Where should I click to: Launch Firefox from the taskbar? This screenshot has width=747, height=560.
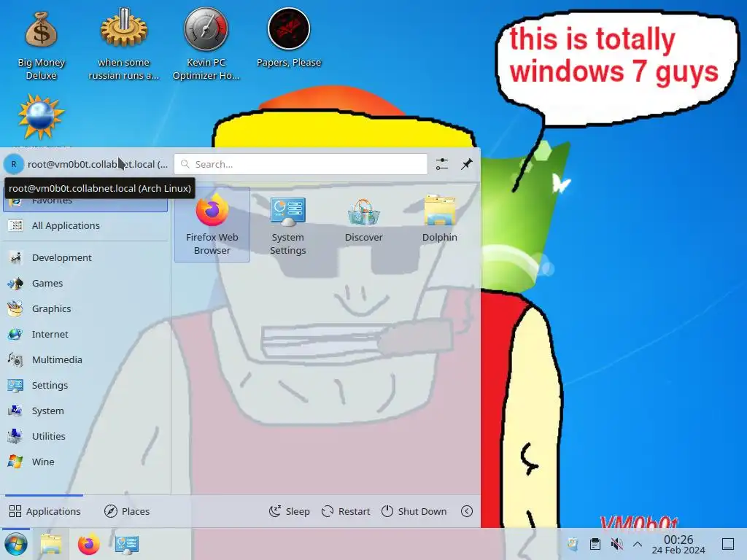(x=88, y=544)
